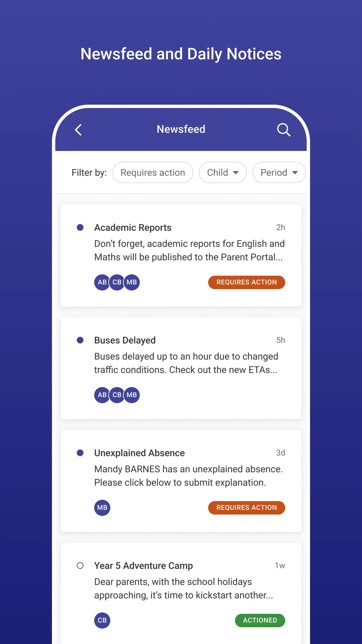This screenshot has width=362, height=644.
Task: Click the Period dropdown arrow
Action: [x=295, y=173]
